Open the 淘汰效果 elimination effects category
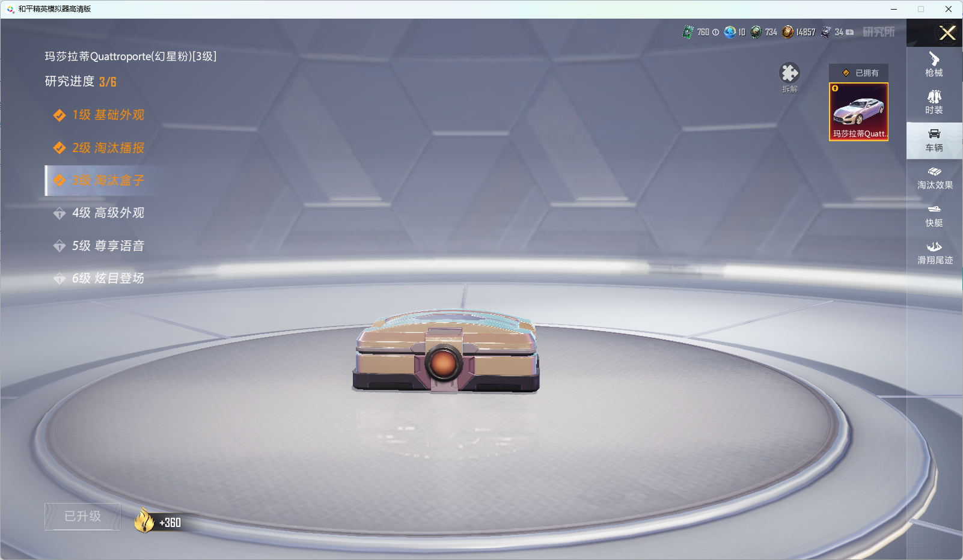 pos(934,178)
